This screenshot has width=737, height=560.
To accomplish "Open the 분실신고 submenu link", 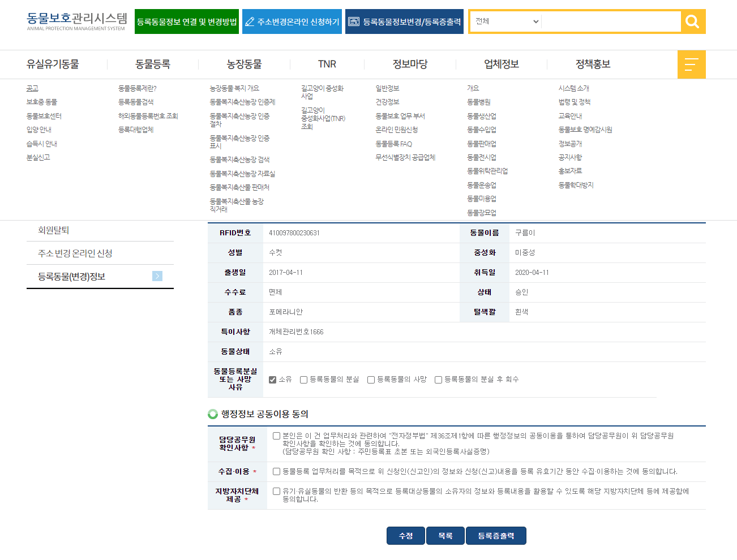I will 38,157.
